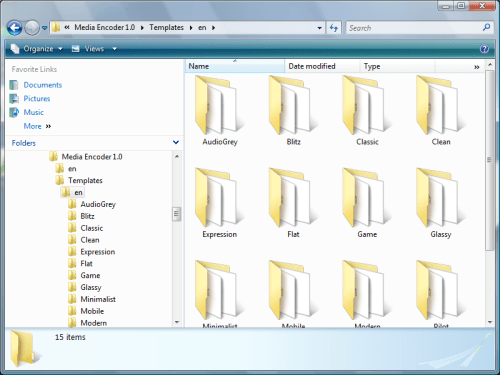Click the Organize toolbar icon
Screen dimensions: 500x375
15,49
